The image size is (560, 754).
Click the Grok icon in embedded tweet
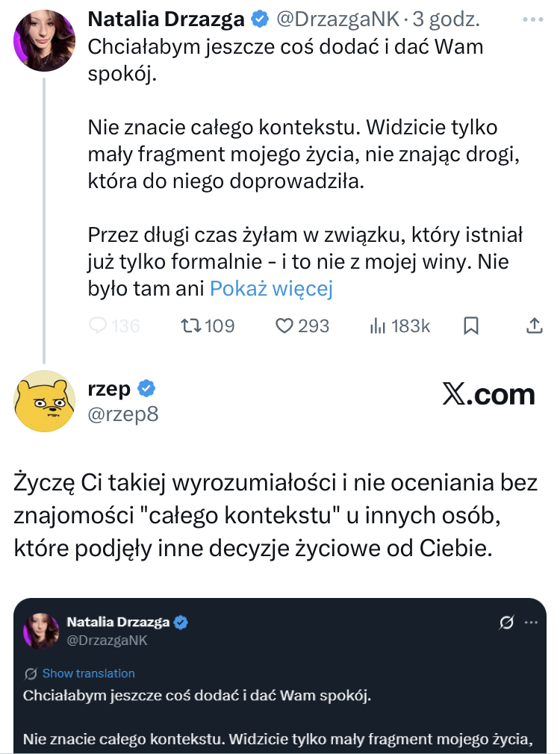(506, 622)
